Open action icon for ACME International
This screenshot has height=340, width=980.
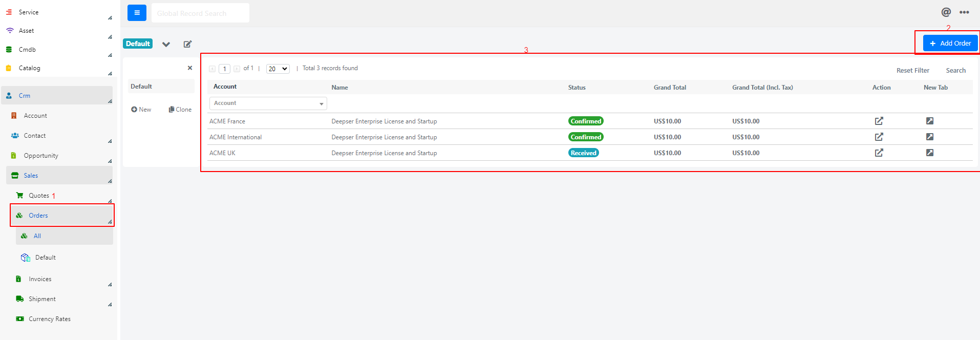879,137
